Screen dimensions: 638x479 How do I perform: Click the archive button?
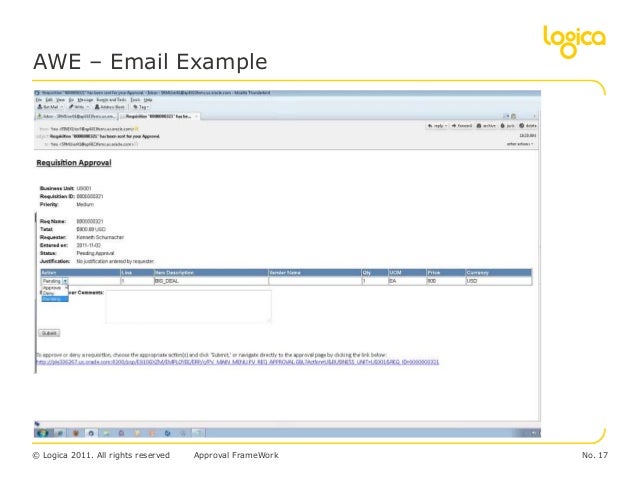486,126
